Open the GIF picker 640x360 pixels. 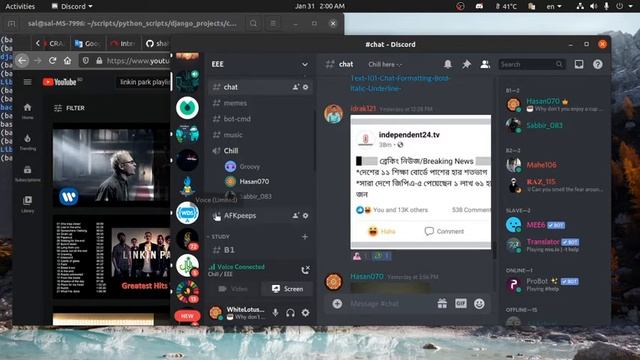tap(461, 304)
